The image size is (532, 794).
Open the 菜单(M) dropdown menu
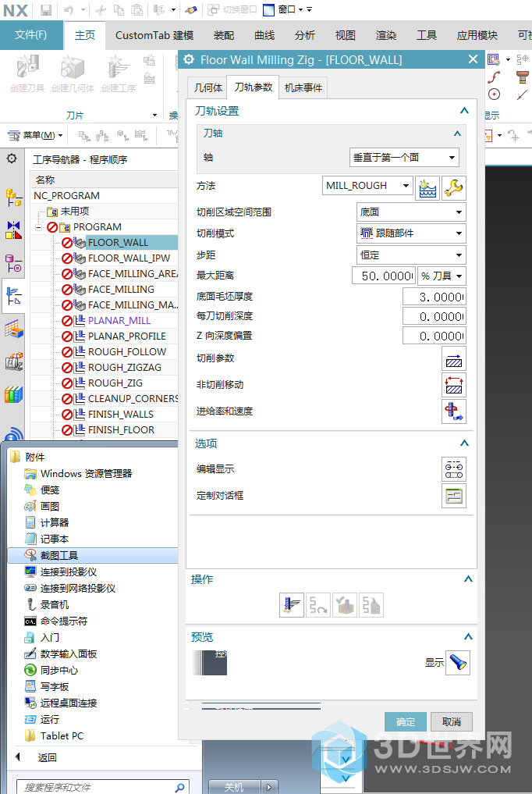(x=35, y=135)
